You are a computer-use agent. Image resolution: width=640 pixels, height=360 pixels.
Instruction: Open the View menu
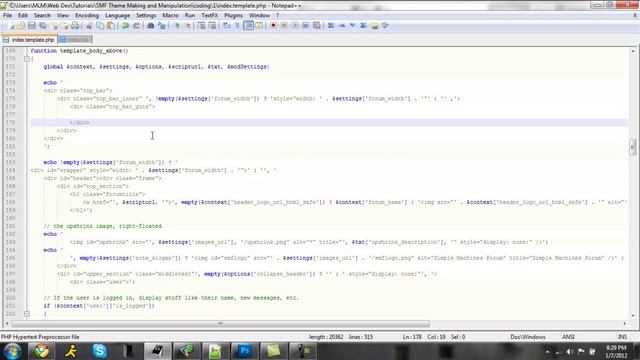[63, 16]
